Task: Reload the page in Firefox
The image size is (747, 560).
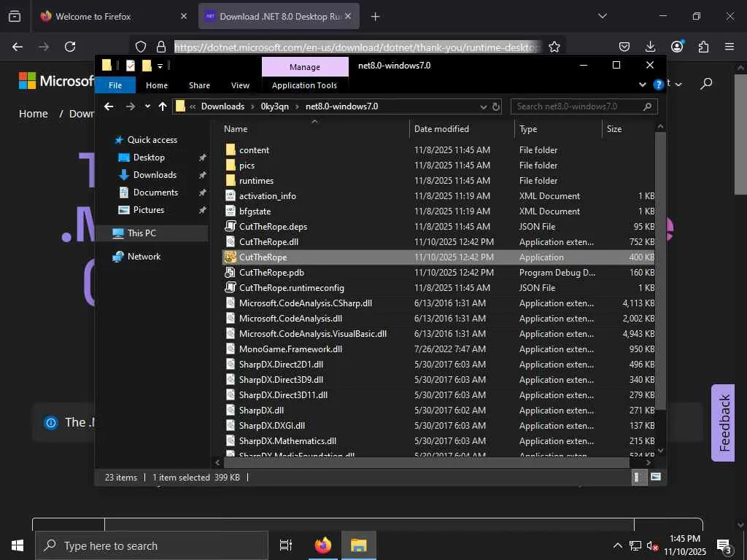Action: pos(70,47)
